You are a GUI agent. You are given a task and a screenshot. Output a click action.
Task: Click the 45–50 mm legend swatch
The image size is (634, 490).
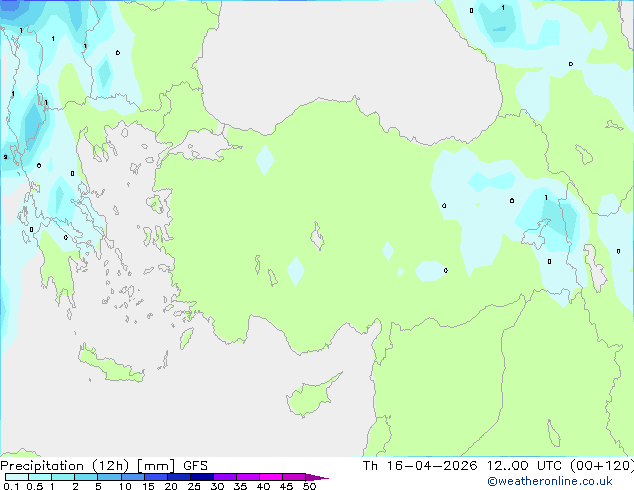tap(294, 477)
